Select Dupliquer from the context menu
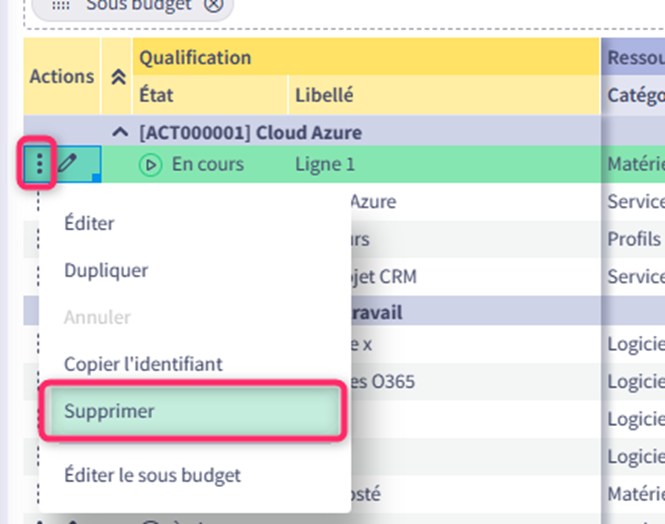 pyautogui.click(x=106, y=270)
